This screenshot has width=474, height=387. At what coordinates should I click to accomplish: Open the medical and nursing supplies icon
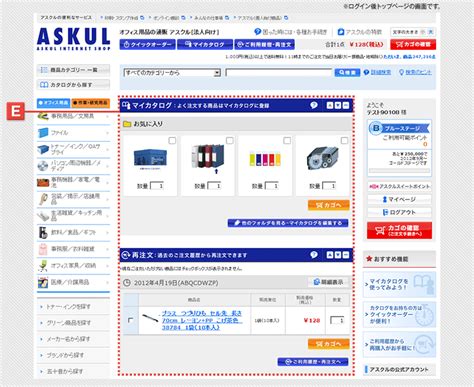pos(43,282)
